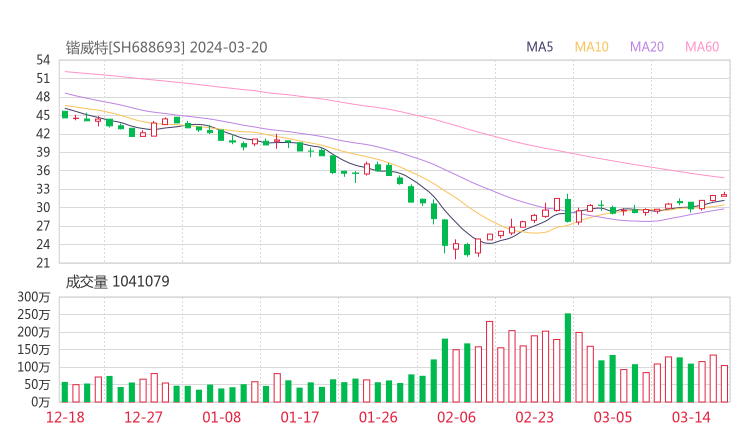Click price axis value 27

(43, 226)
